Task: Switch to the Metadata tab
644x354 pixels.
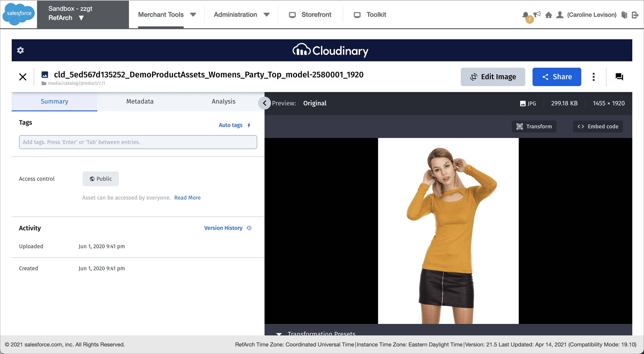Action: (140, 101)
